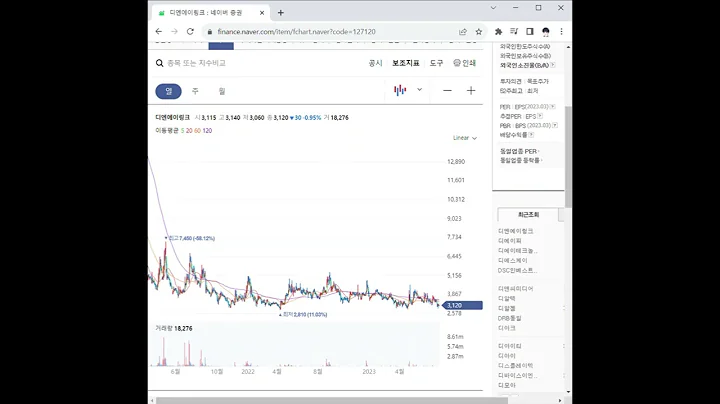
Task: Open 디아이티 from recent list
Action: pyautogui.click(x=510, y=346)
